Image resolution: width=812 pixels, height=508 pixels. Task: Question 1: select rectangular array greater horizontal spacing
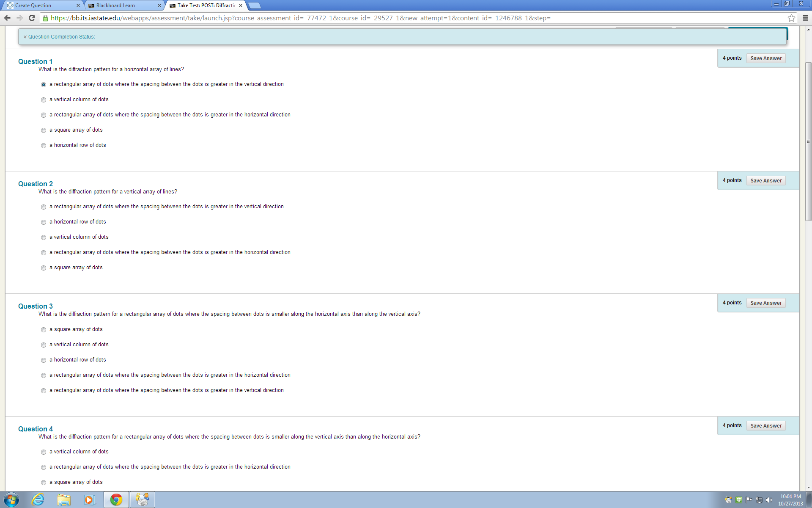44,115
